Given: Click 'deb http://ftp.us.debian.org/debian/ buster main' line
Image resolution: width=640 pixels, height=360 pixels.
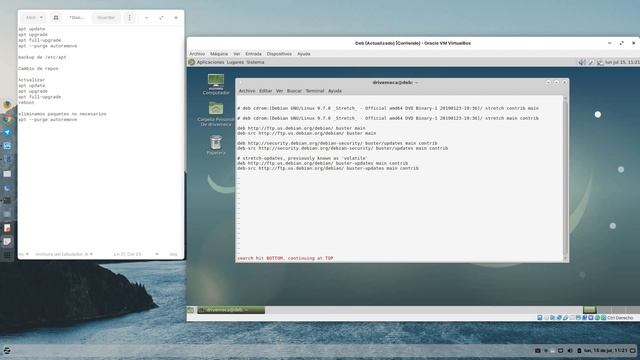Looking at the screenshot, I should [301, 128].
